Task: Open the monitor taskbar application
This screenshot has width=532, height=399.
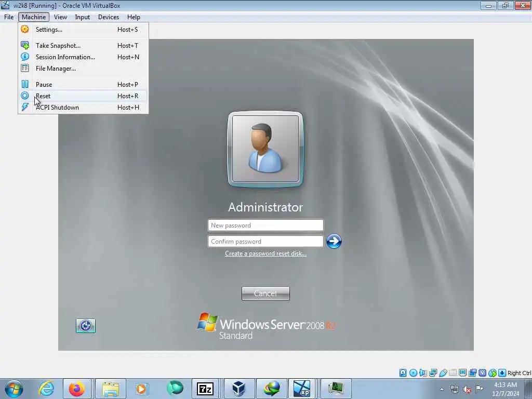Action: [x=336, y=389]
